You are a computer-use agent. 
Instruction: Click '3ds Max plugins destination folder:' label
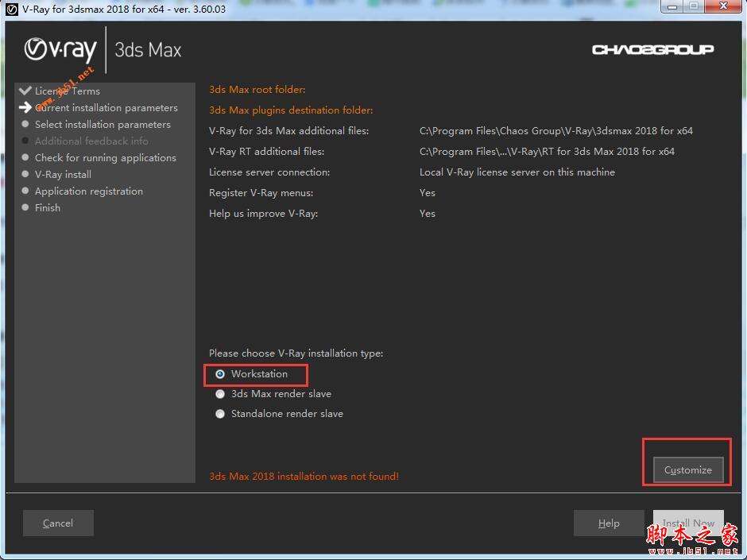tap(291, 110)
